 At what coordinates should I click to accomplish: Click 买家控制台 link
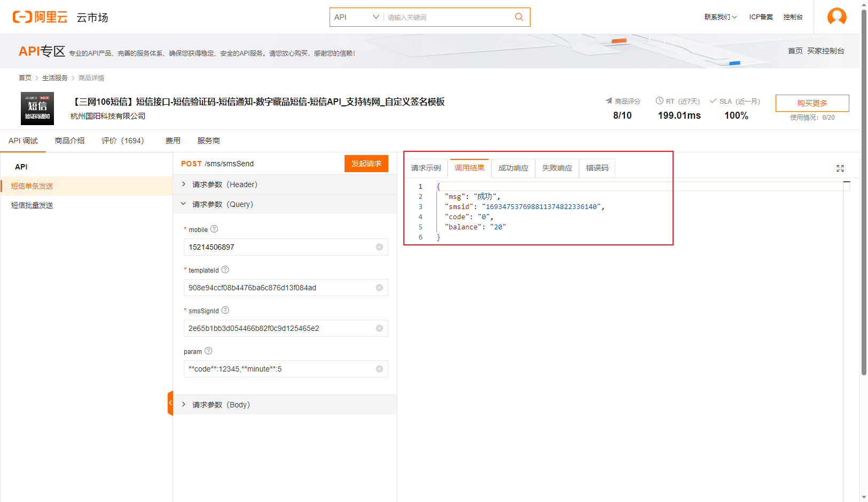[825, 51]
